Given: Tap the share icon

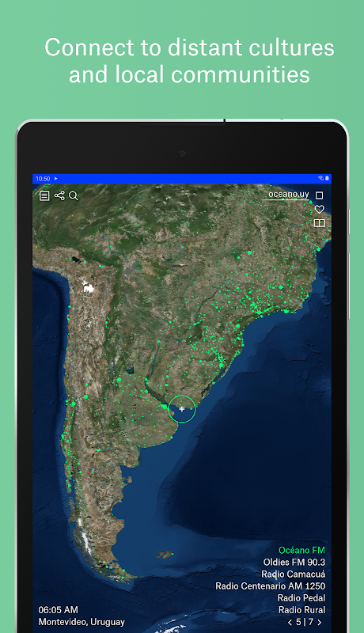Looking at the screenshot, I should point(59,195).
